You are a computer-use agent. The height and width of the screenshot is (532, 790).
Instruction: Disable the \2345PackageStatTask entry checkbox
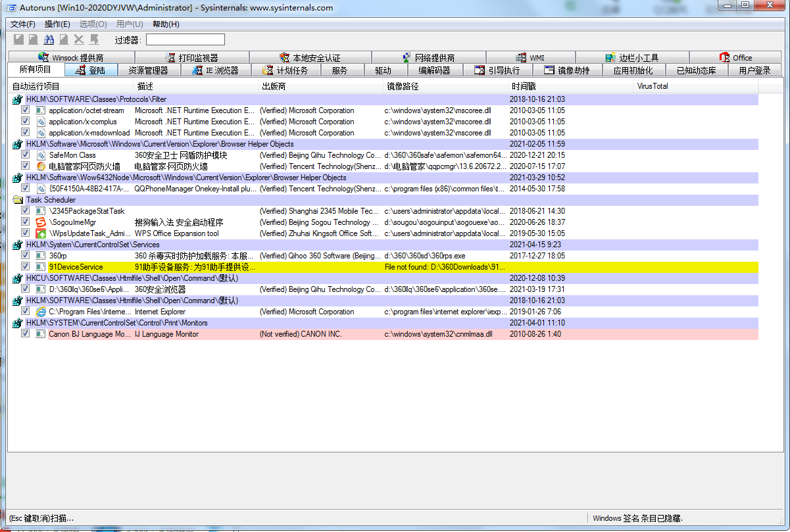25,211
